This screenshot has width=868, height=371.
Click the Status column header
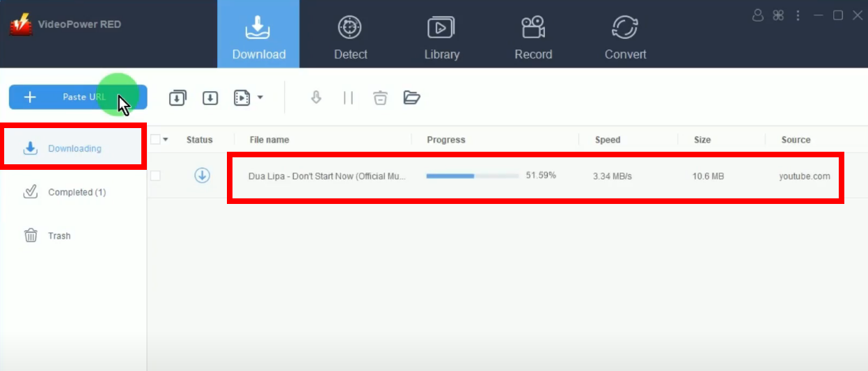[x=200, y=140]
